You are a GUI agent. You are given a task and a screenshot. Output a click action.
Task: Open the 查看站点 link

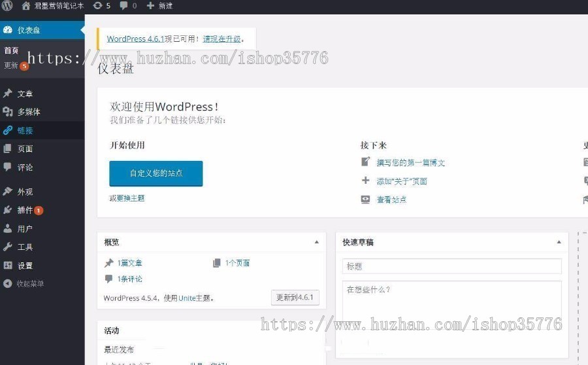tap(391, 200)
